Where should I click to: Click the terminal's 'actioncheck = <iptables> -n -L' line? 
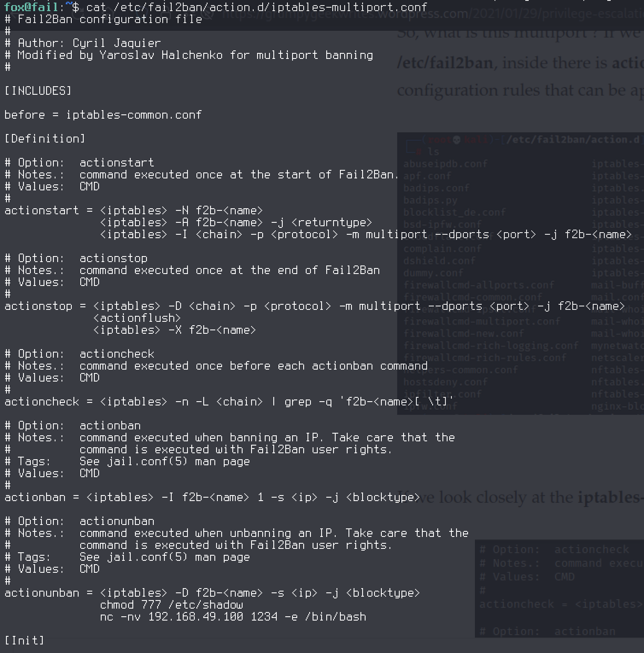coord(229,402)
